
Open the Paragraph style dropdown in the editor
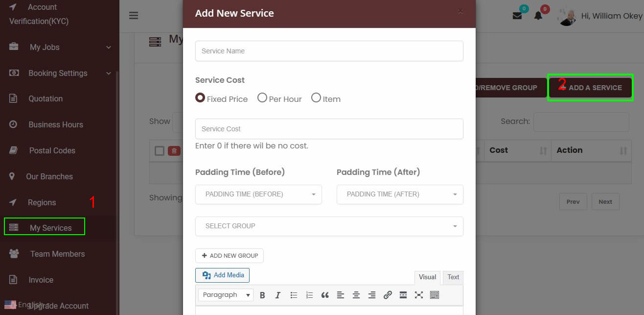[x=226, y=294]
